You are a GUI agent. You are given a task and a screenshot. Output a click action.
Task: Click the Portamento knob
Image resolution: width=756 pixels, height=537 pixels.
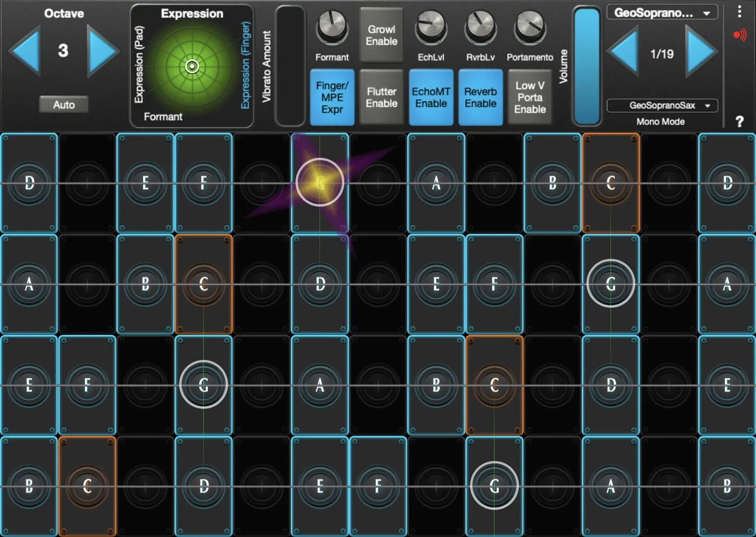530,27
